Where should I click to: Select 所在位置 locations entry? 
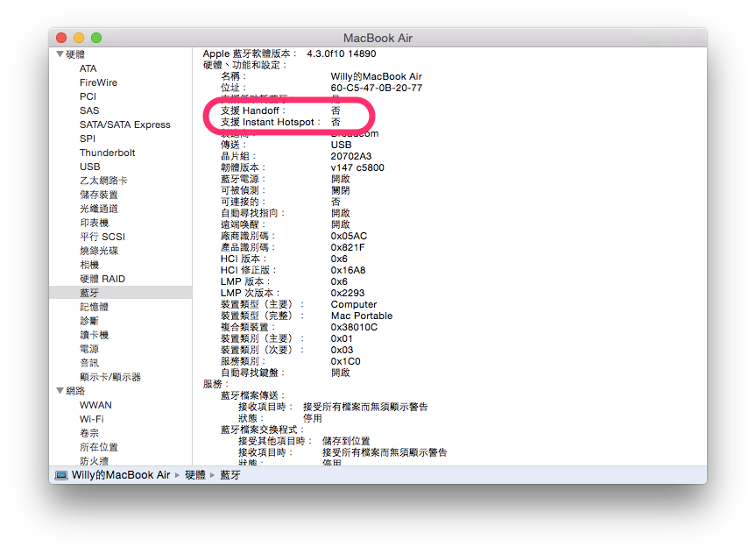click(x=99, y=447)
